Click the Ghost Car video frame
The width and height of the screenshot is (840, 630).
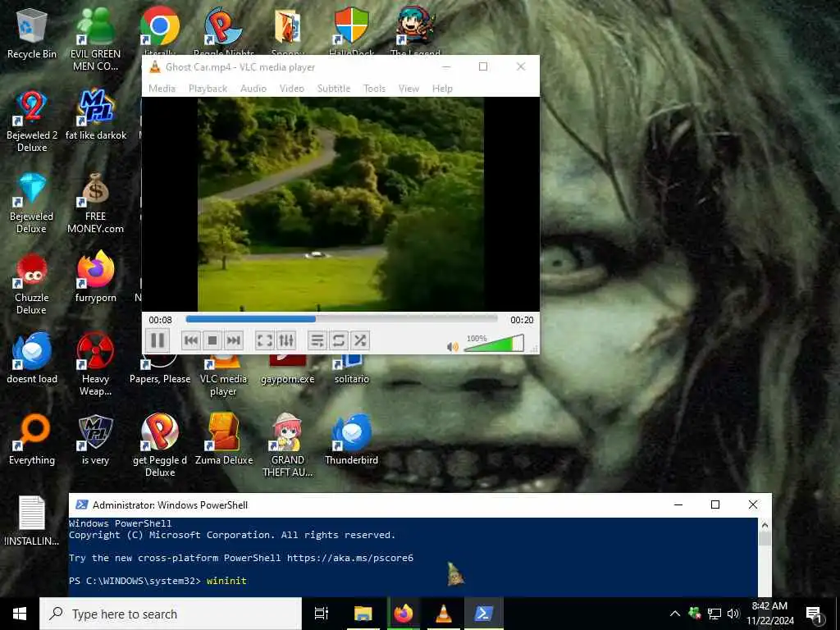tap(340, 204)
